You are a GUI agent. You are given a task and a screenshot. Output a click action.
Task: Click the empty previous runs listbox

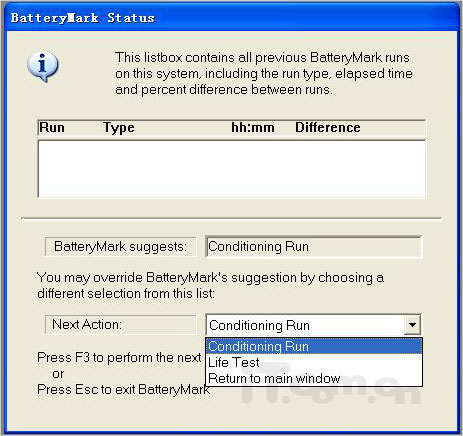click(232, 169)
